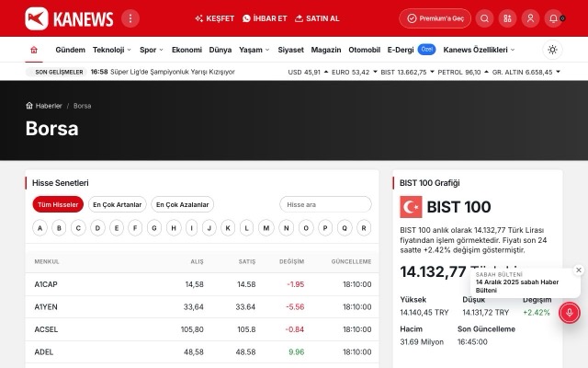Click the Süper Lig breaking news headline

[173, 72]
